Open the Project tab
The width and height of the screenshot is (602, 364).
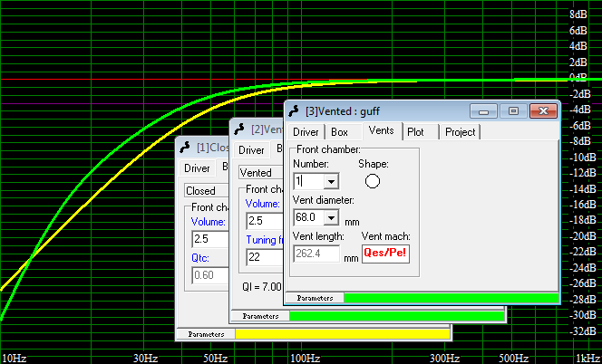coord(461,132)
